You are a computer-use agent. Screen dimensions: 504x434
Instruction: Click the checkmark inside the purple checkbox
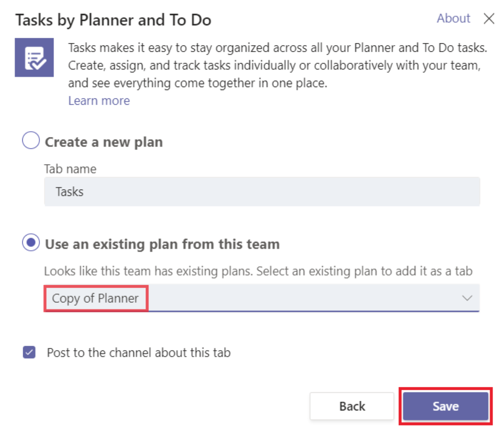point(29,352)
